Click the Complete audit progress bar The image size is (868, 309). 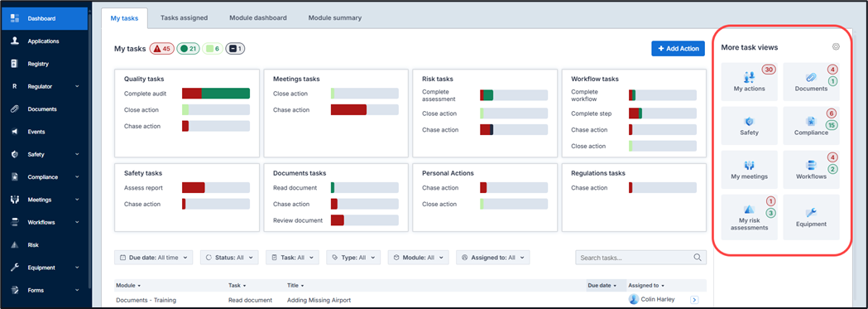coord(216,94)
